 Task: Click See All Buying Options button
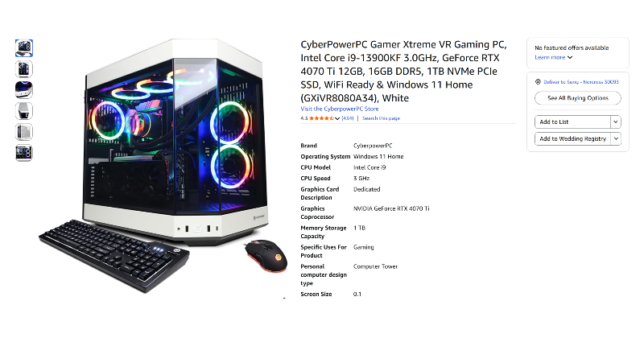point(577,98)
